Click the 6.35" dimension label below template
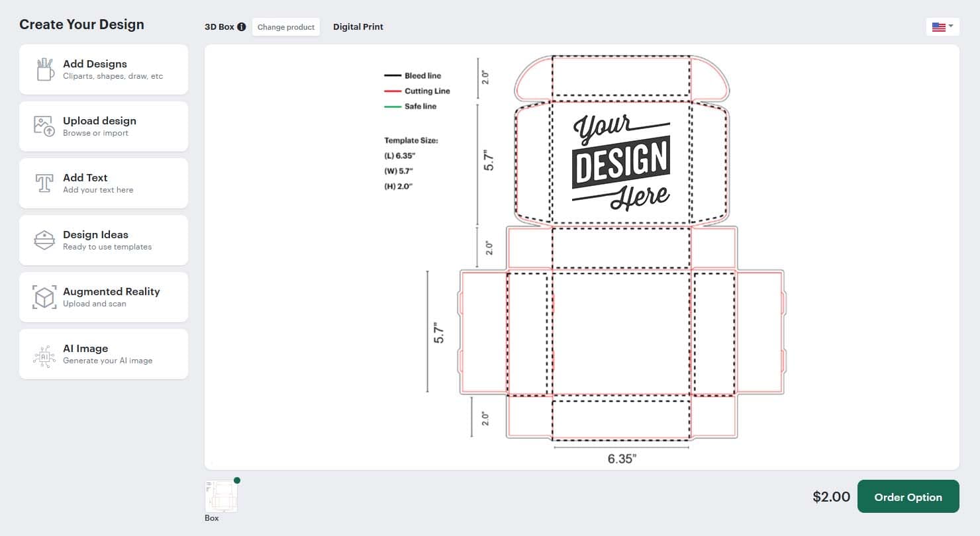Image resolution: width=980 pixels, height=536 pixels. click(x=621, y=459)
